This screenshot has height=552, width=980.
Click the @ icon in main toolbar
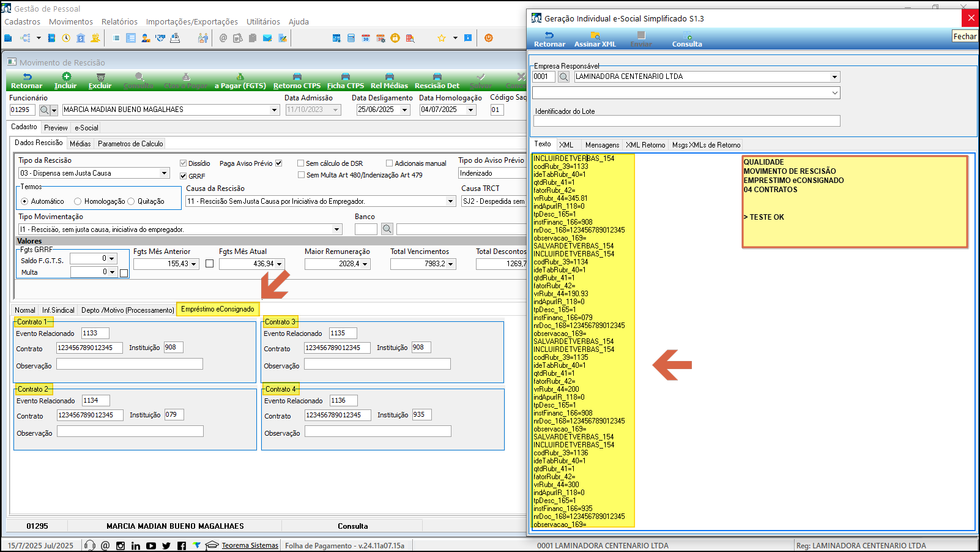223,38
